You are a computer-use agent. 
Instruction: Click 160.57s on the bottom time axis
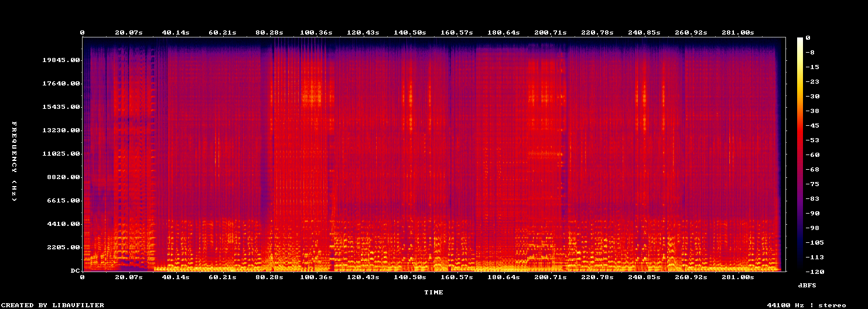point(457,277)
